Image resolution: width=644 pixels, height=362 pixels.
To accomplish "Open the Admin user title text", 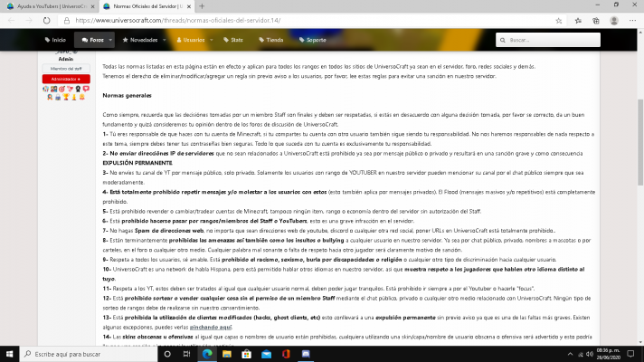I will point(66,59).
